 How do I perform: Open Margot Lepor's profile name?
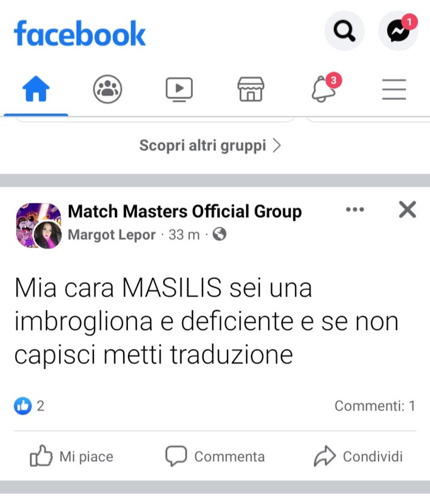point(112,234)
